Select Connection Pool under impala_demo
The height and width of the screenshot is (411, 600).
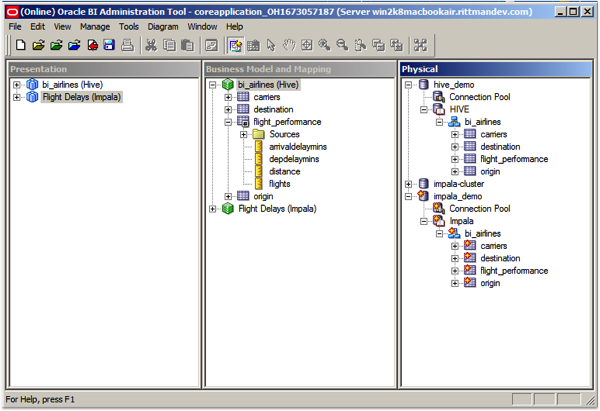(x=480, y=209)
